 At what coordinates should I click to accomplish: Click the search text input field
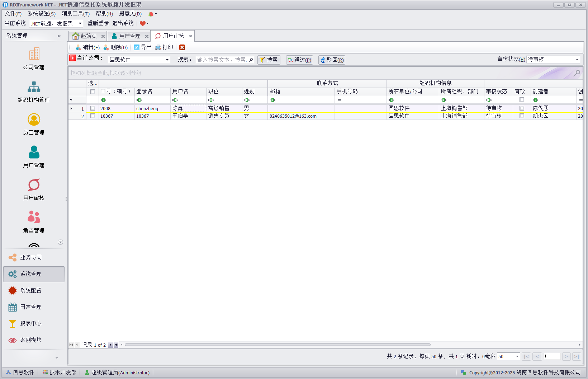tap(222, 60)
